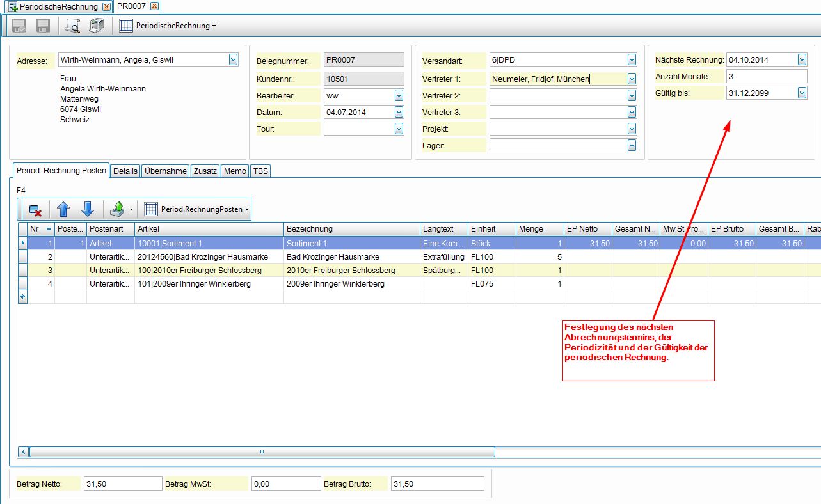Click the PeriodischeRechnung grid layout icon
Screen dimensions: 821x504
point(126,26)
